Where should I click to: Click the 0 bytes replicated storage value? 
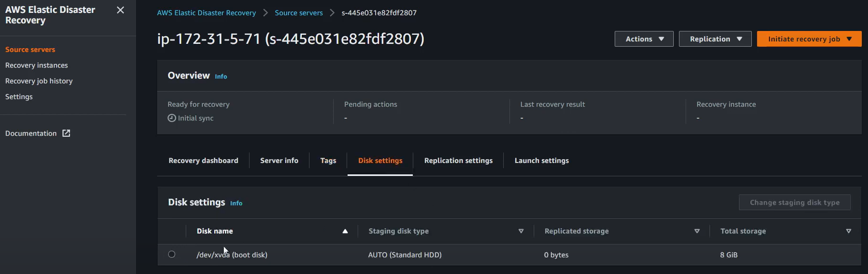(556, 255)
